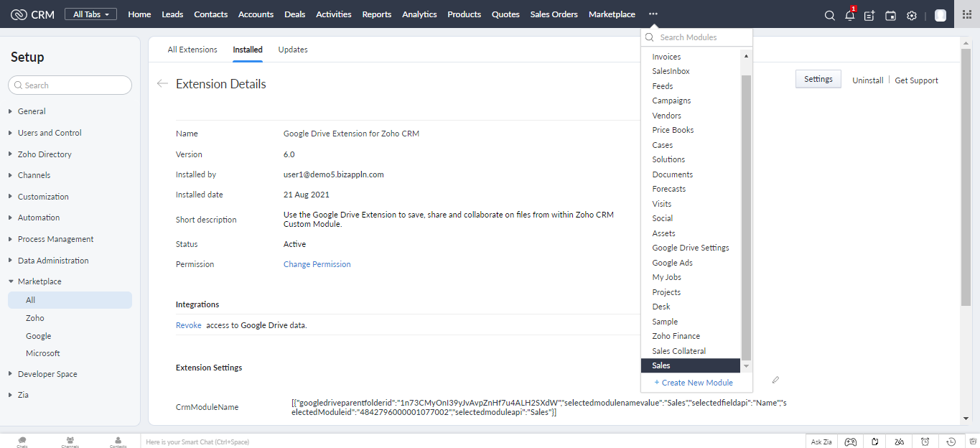Click the Settings button

click(818, 80)
